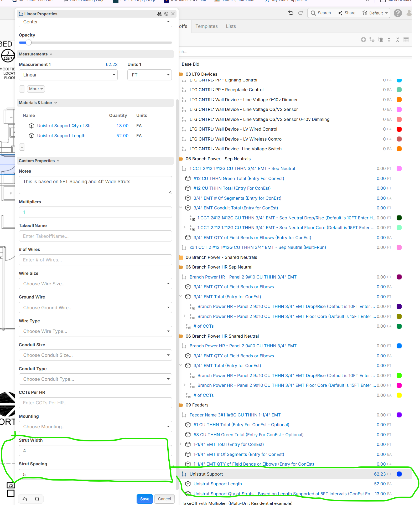Click the add folder tree icon
This screenshot has width=420, height=505.
pos(380,40)
